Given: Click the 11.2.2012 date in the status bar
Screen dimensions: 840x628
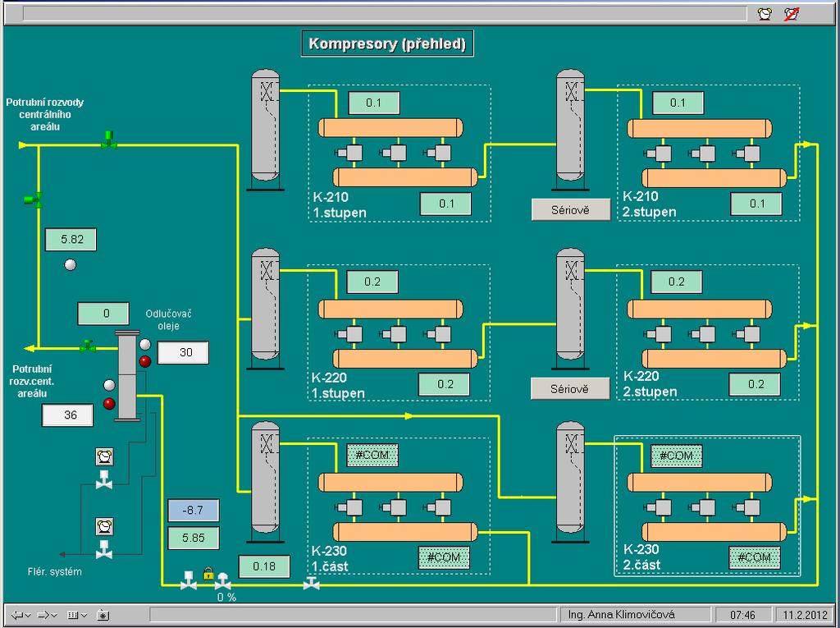Looking at the screenshot, I should coord(805,615).
